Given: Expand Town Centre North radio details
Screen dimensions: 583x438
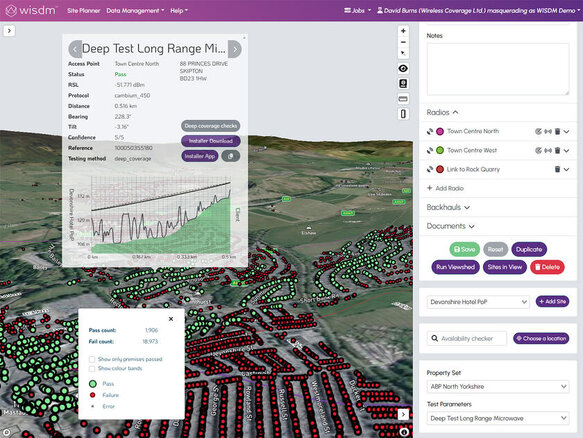Looking at the screenshot, I should coord(566,131).
